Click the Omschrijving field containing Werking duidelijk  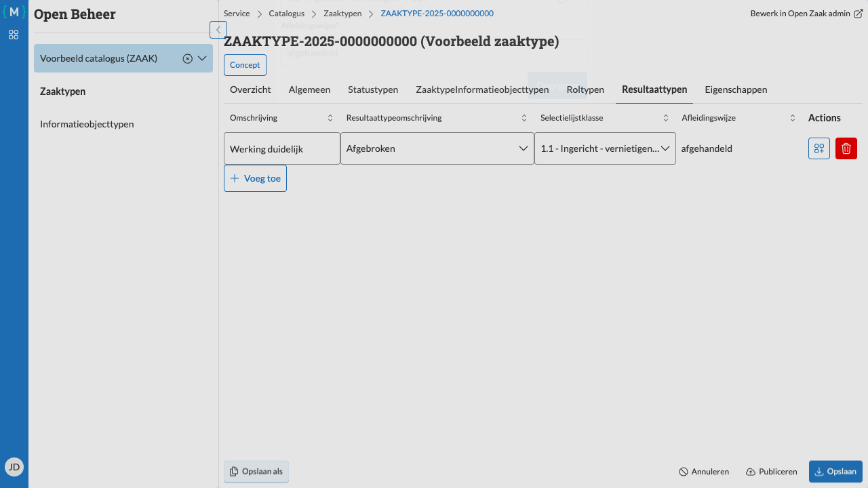pos(282,148)
